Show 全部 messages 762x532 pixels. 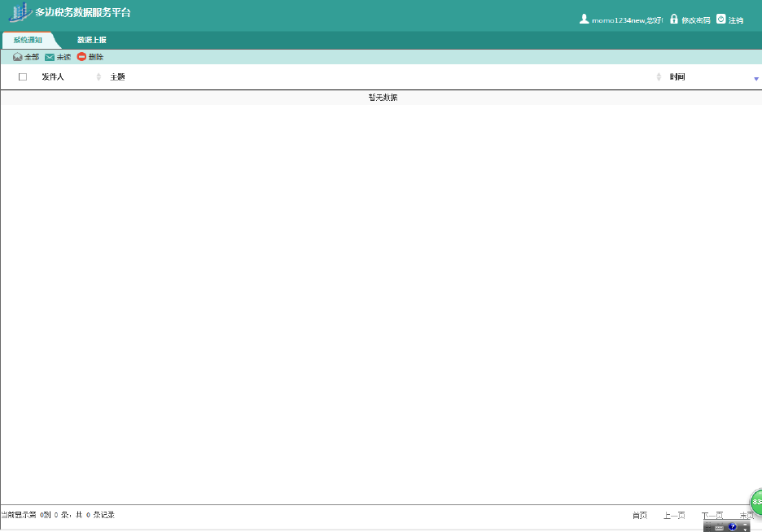click(32, 57)
